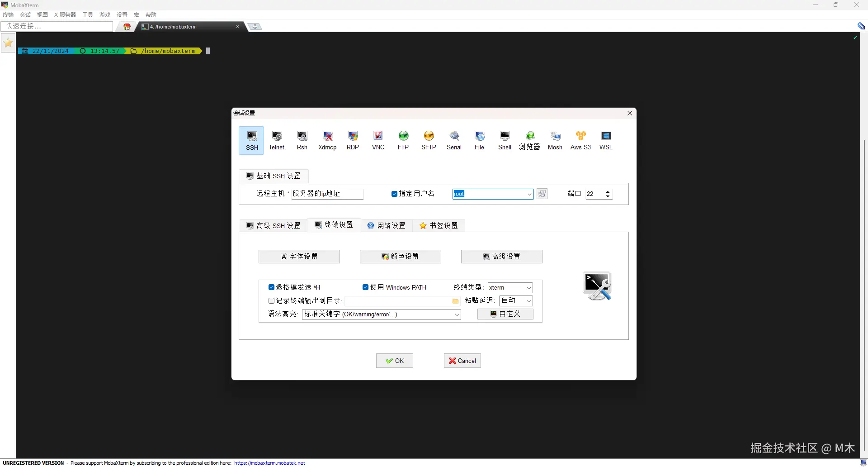Choose the FTP session type
Image resolution: width=868 pixels, height=467 pixels.
[x=403, y=140]
